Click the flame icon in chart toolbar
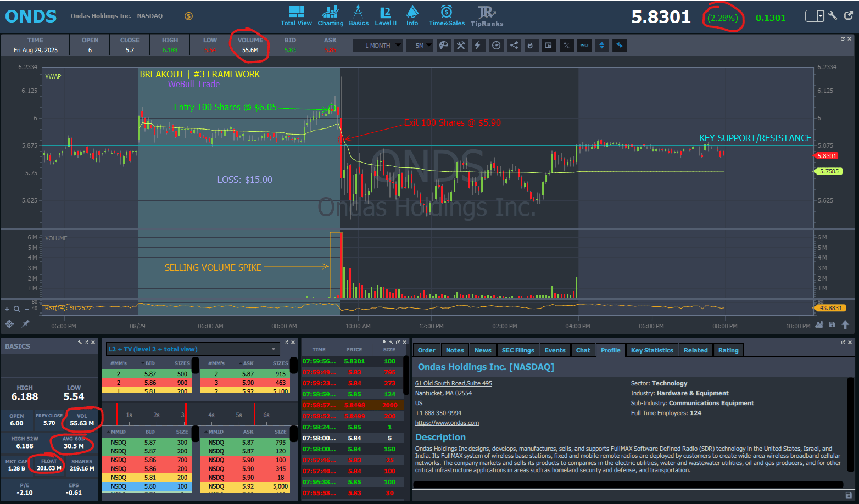 pos(531,46)
